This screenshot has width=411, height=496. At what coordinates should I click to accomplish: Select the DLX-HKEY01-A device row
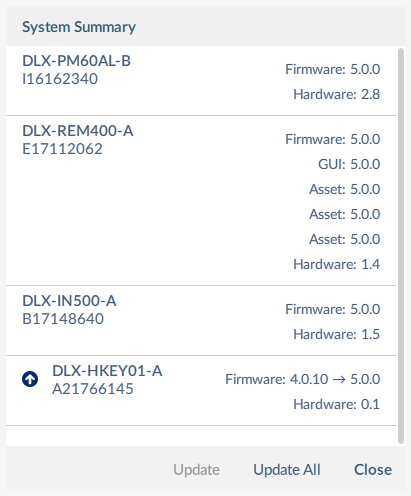click(201, 391)
